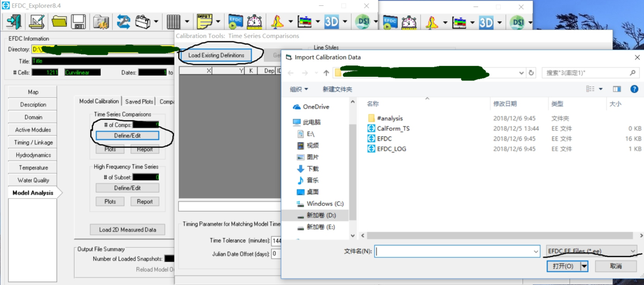
Task: Switch to the Saved Plots tab
Action: 140,101
